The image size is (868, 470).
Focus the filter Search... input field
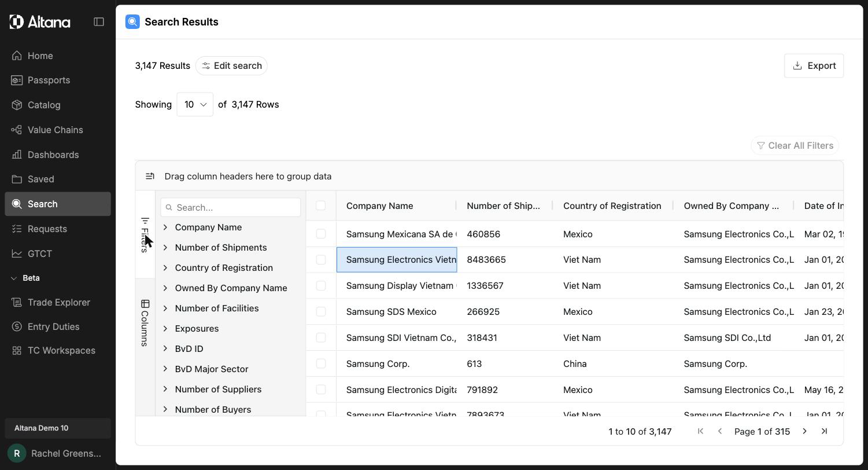coord(231,207)
